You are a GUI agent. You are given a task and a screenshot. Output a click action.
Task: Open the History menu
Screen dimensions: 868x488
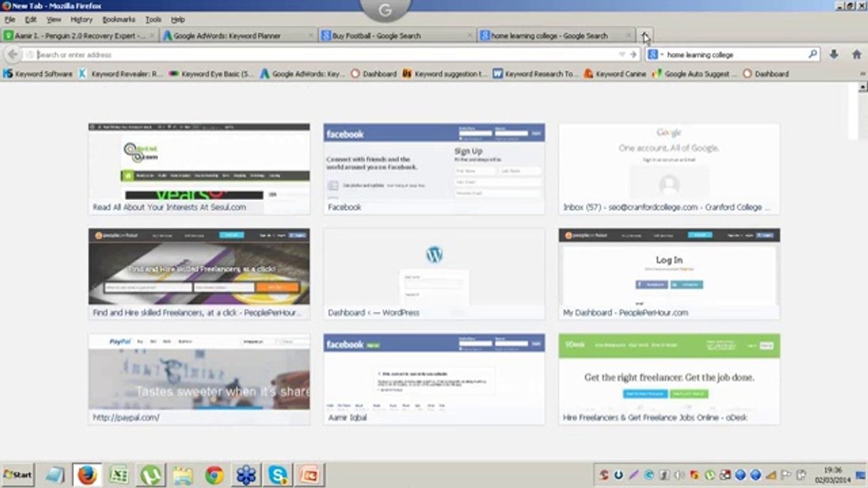pyautogui.click(x=81, y=20)
